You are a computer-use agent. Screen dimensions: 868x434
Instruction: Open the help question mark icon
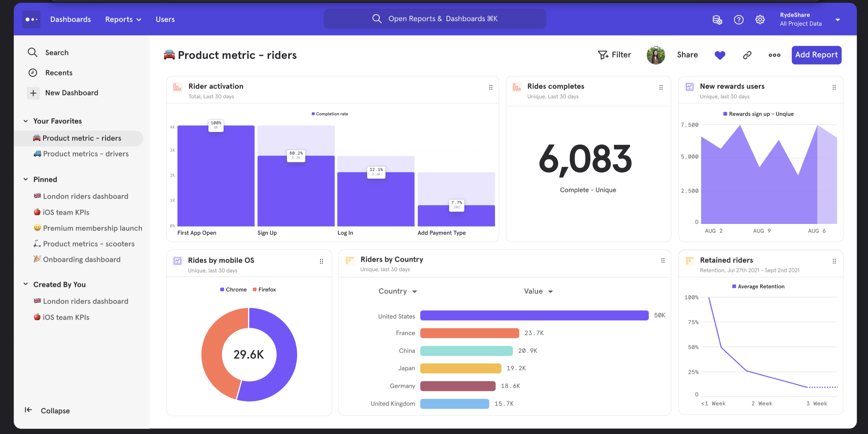[738, 19]
